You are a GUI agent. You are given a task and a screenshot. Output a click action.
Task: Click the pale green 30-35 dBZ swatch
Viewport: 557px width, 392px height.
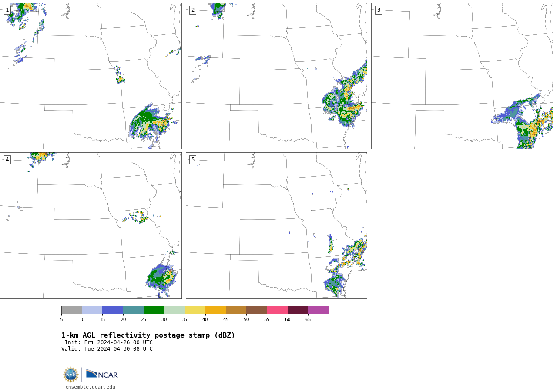tap(174, 310)
